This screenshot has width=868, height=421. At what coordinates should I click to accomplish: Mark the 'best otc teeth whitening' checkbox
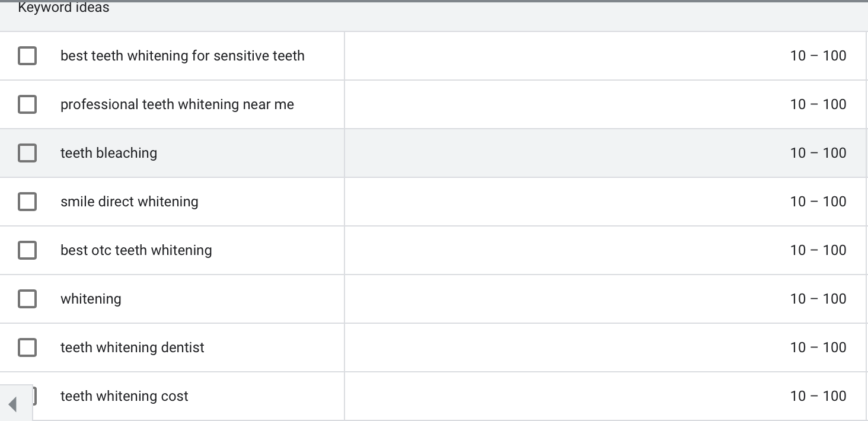click(x=27, y=250)
